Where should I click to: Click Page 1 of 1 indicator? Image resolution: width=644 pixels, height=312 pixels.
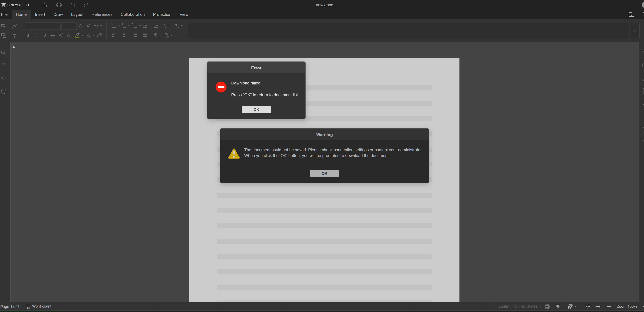pyautogui.click(x=10, y=307)
